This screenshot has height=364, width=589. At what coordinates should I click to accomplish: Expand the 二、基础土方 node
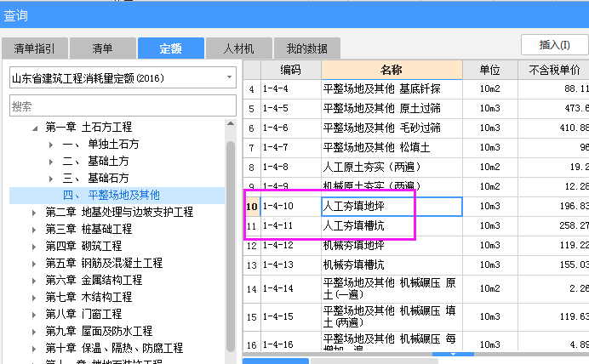(x=51, y=162)
